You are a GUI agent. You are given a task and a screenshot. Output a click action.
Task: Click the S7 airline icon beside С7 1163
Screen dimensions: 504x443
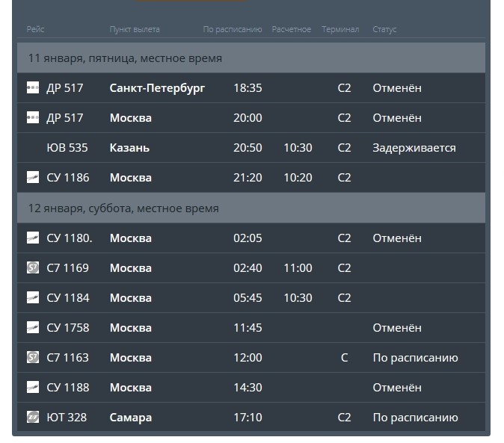tap(33, 357)
